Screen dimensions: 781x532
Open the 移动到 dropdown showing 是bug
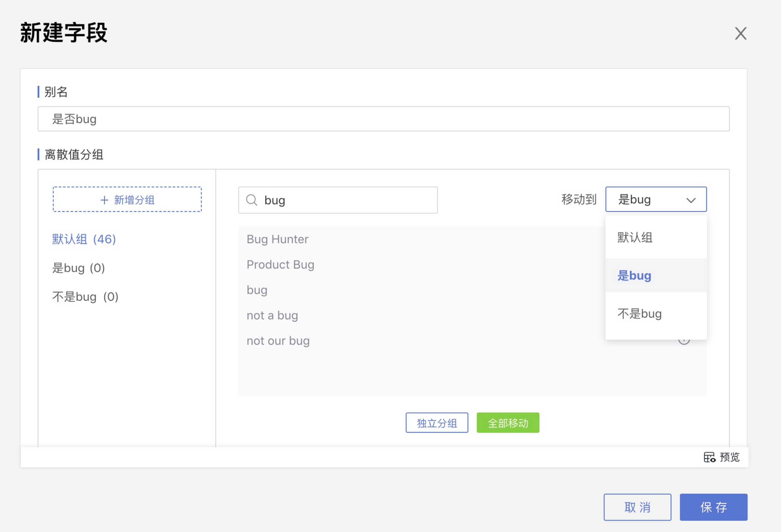[656, 199]
